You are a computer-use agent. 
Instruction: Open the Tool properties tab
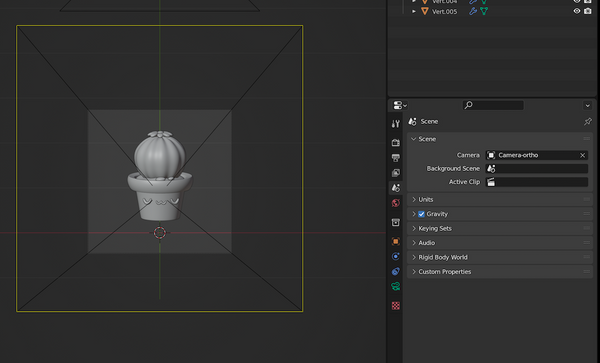tap(396, 124)
